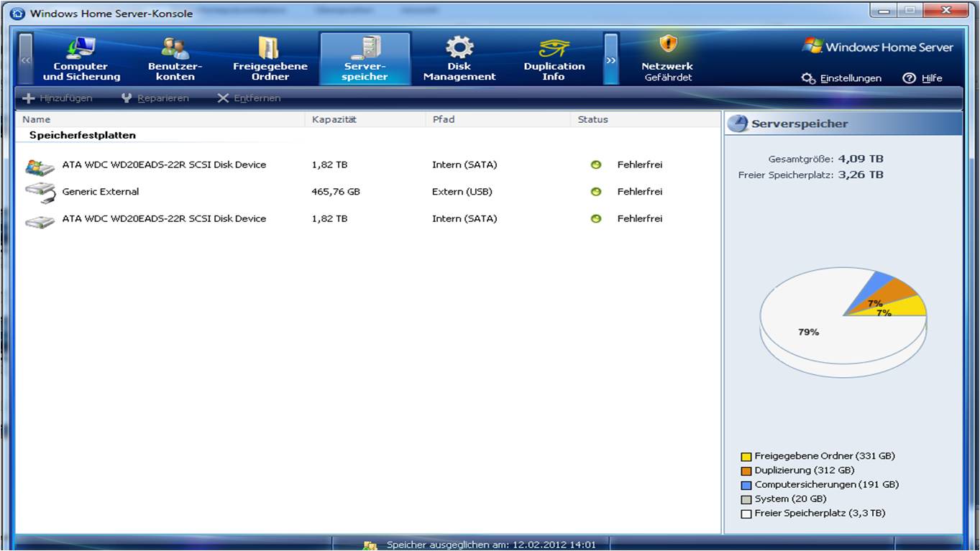Open the Disk Management tab
Screen dimensions: 980x551
tap(459, 59)
